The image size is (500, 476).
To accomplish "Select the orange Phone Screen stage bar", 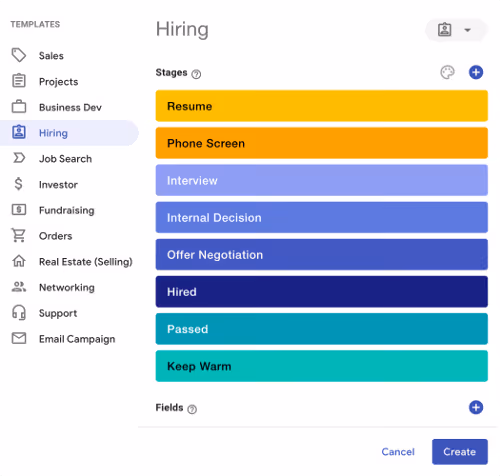I will pyautogui.click(x=322, y=143).
